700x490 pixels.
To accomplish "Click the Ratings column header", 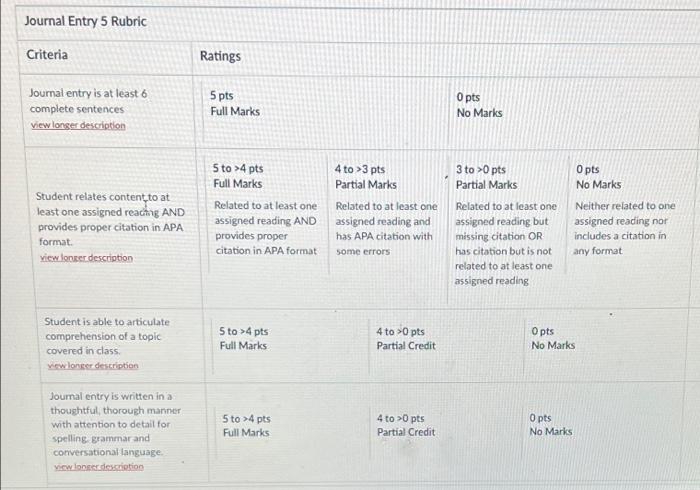I will (x=220, y=56).
